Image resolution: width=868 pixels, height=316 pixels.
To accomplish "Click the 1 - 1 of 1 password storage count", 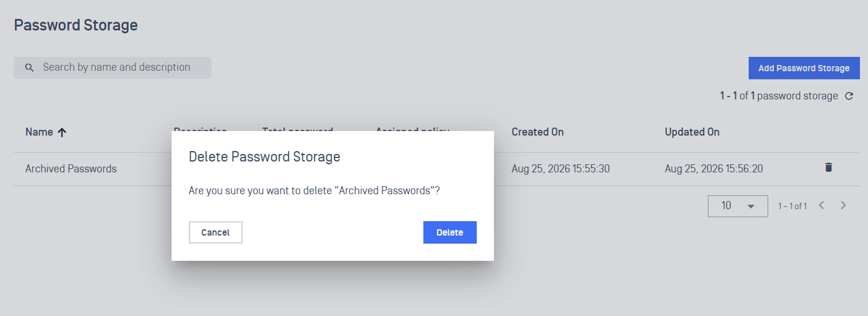I will (x=779, y=96).
